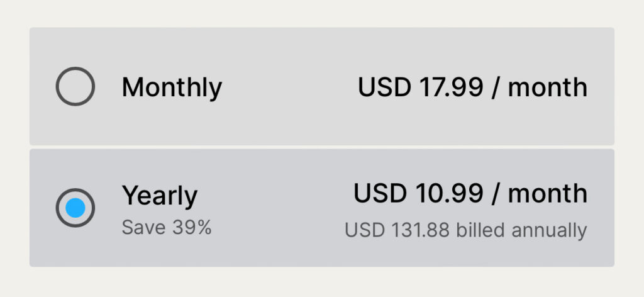644x297 pixels.
Task: Click the blue-filled radio circle
Action: pos(75,208)
